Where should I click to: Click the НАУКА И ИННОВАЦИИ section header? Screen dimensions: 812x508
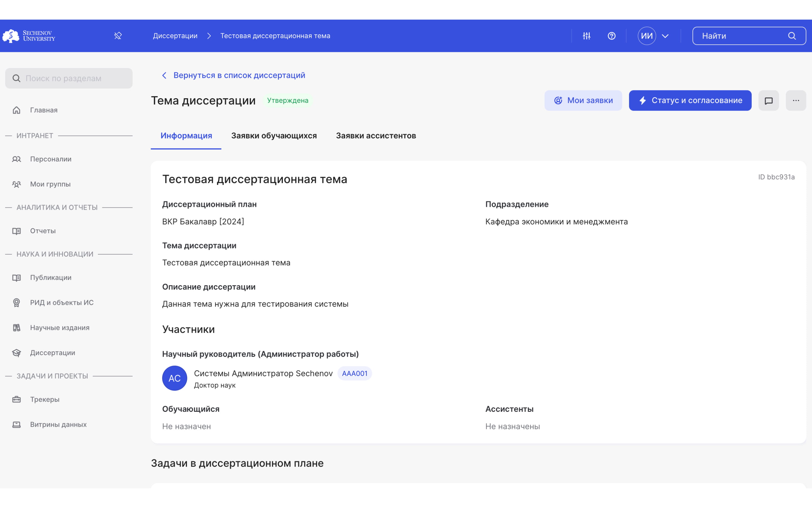pos(55,254)
